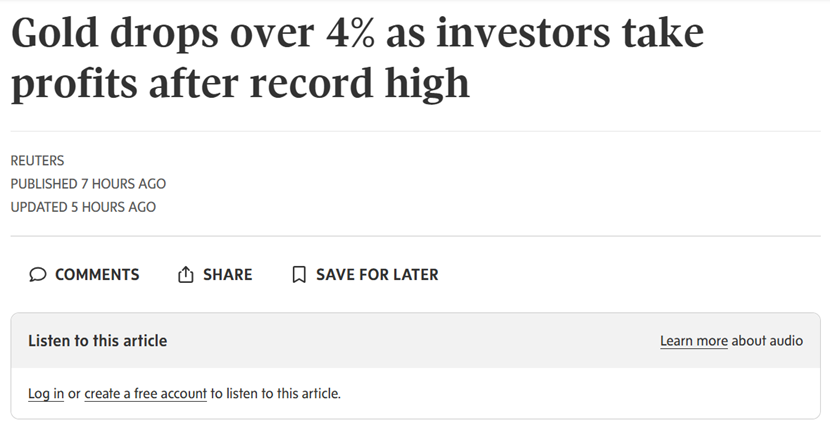Select the SHARE text button
830x425 pixels.
pyautogui.click(x=227, y=275)
